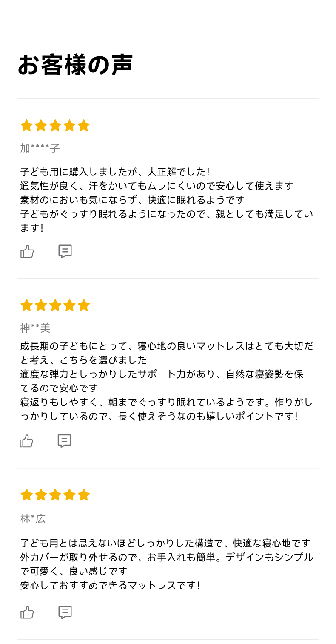Image resolution: width=336 pixels, height=644 pixels.
Task: Click the second star of 神**美's rating
Action: point(41,305)
